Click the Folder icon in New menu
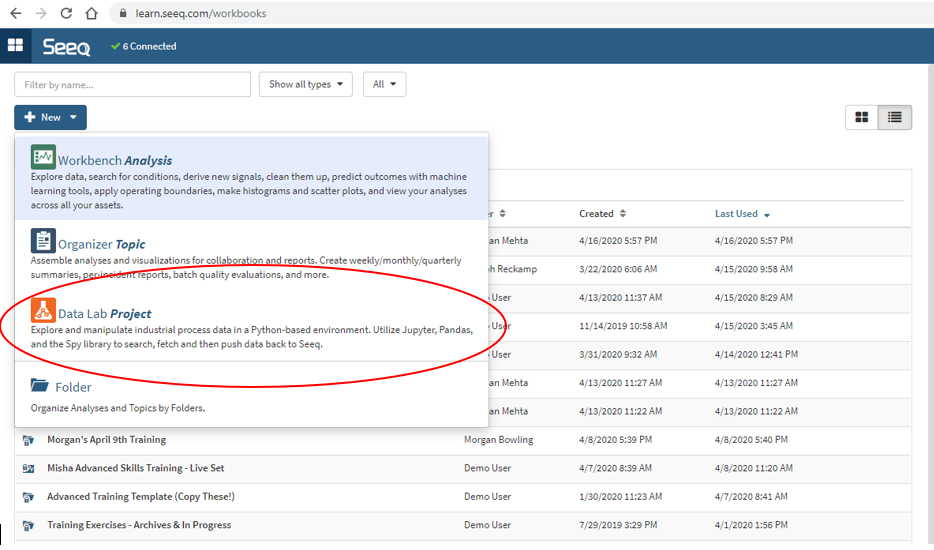Image resolution: width=934 pixels, height=550 pixels. tap(40, 386)
